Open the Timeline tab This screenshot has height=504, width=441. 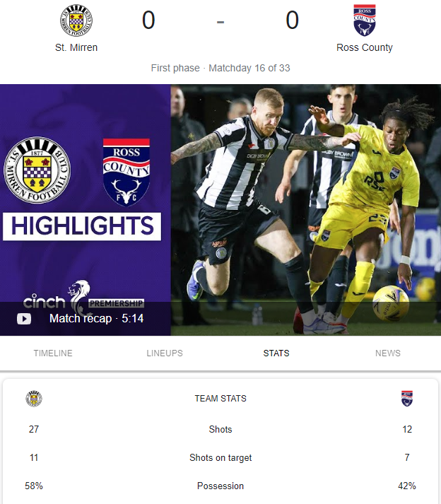[53, 353]
